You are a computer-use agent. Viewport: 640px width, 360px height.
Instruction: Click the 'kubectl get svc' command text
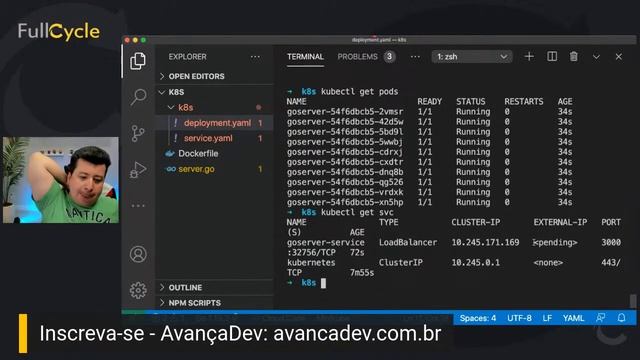[357, 212]
